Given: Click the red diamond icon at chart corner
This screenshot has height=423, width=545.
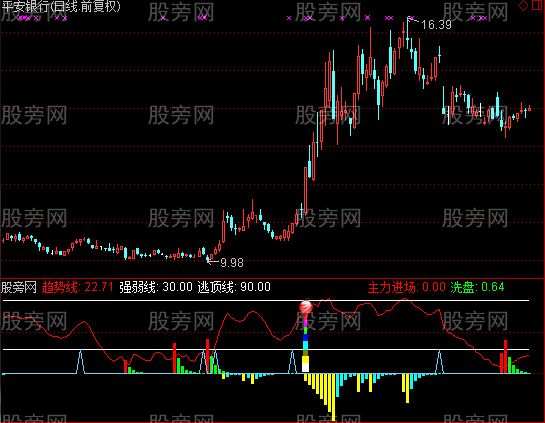Looking at the screenshot, I should [x=523, y=6].
